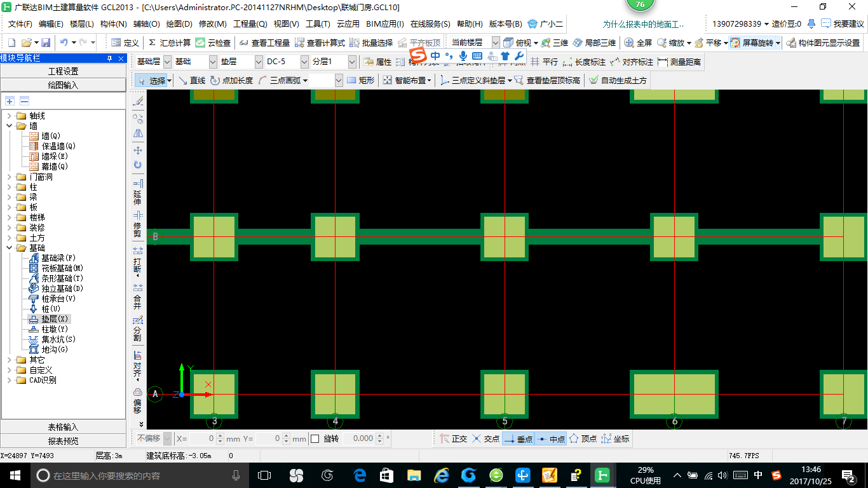Collapse the 基础 tree node

(x=9, y=248)
